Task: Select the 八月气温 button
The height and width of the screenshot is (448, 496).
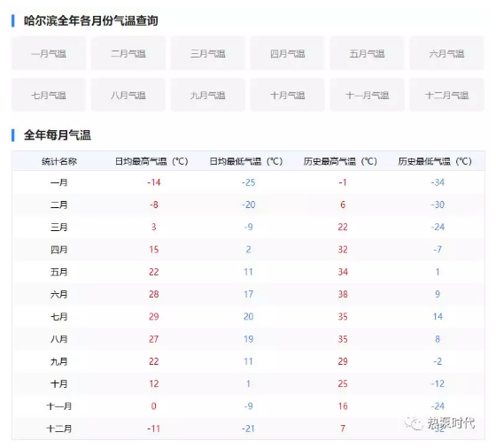Action: click(x=128, y=95)
